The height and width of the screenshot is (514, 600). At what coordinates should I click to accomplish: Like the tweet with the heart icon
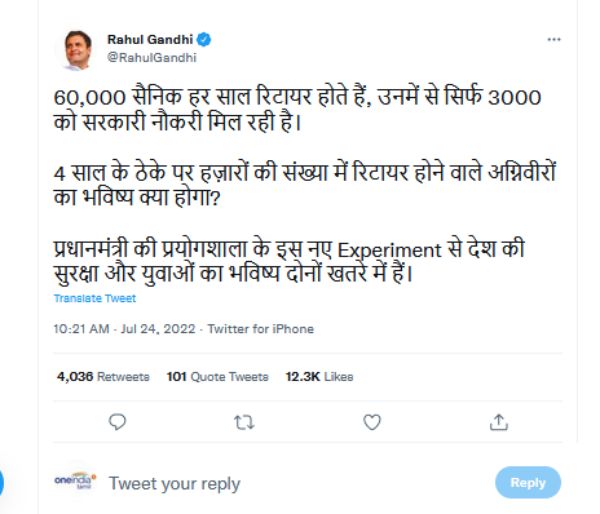pyautogui.click(x=372, y=422)
